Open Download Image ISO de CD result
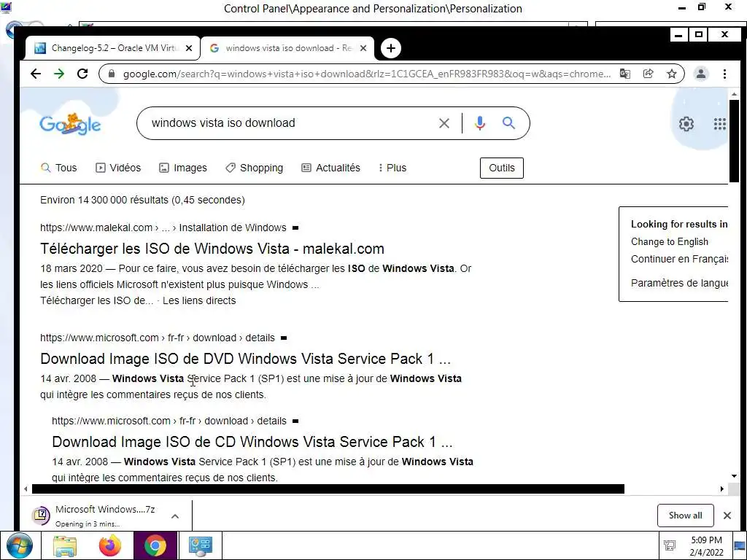The width and height of the screenshot is (747, 560). [252, 442]
